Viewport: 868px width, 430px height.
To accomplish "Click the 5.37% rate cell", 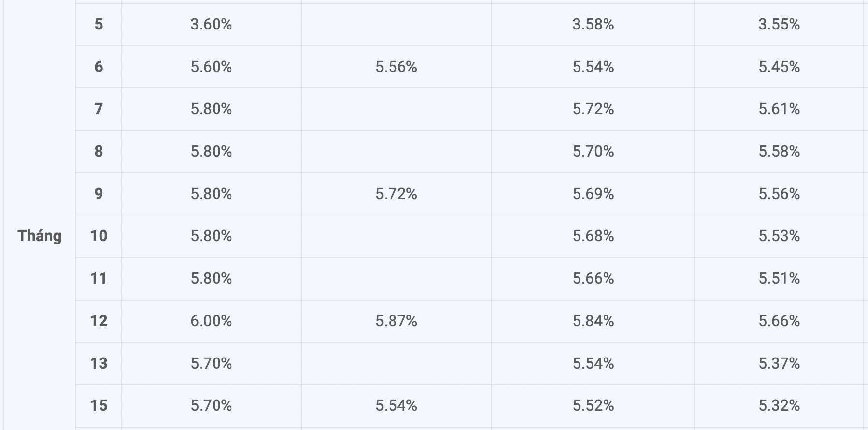I will point(779,363).
